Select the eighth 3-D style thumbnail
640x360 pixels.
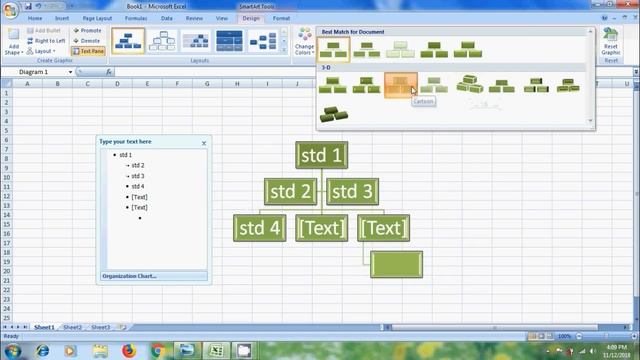click(568, 85)
